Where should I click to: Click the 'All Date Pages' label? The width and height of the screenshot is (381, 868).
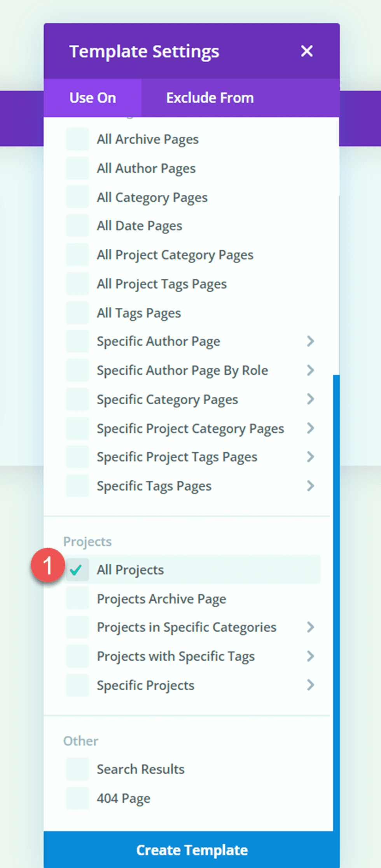pos(140,226)
